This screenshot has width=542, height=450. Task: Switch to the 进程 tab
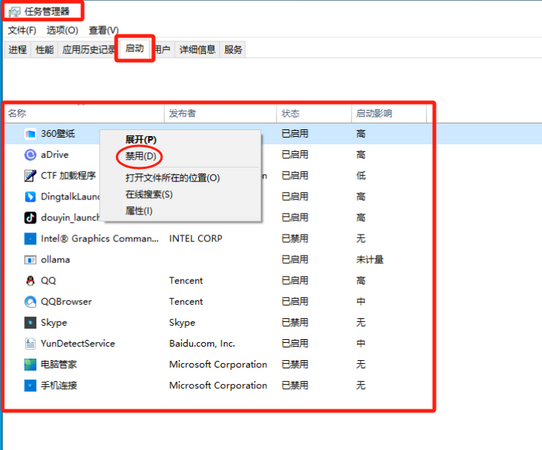tap(17, 50)
